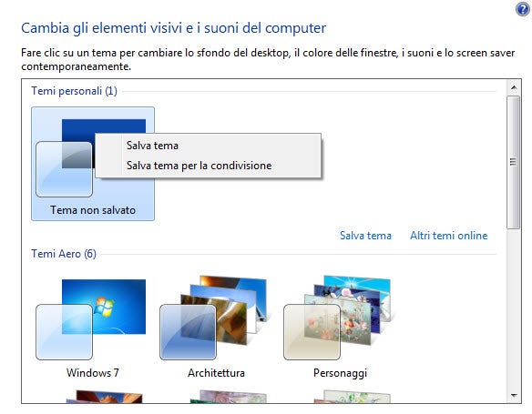Click the scrollbar down arrow
This screenshot has height=414, width=532.
click(514, 396)
